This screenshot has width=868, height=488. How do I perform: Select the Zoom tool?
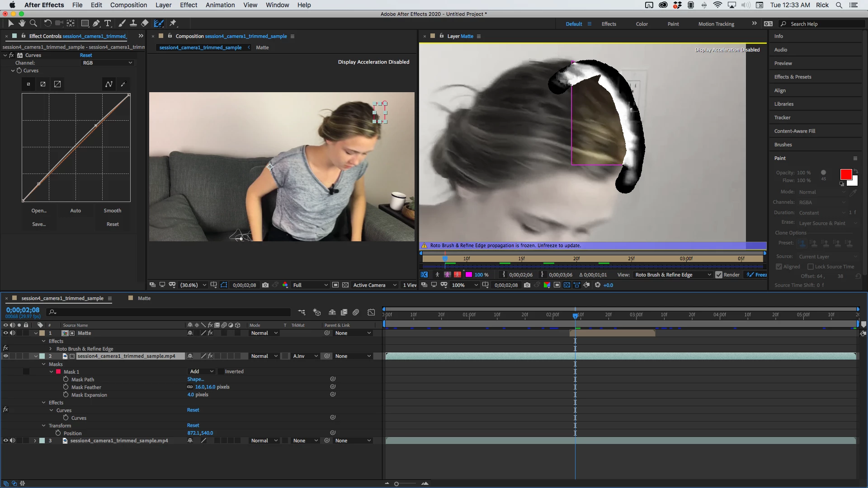33,23
